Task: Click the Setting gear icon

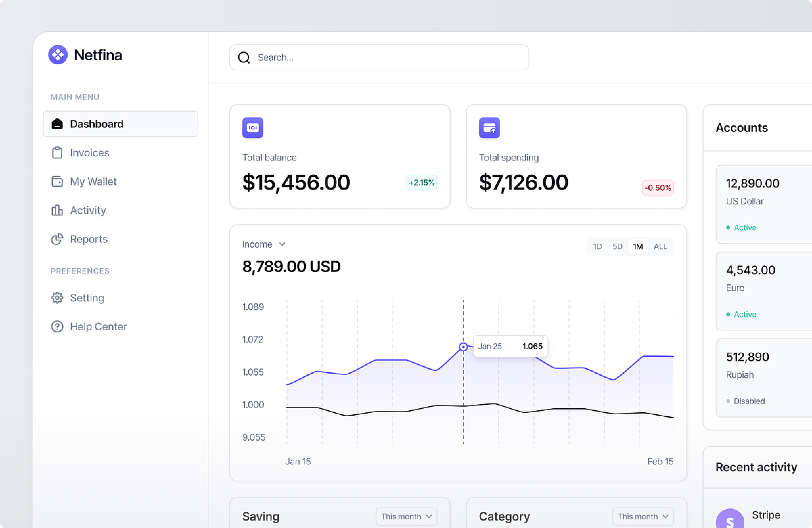Action: [x=57, y=298]
